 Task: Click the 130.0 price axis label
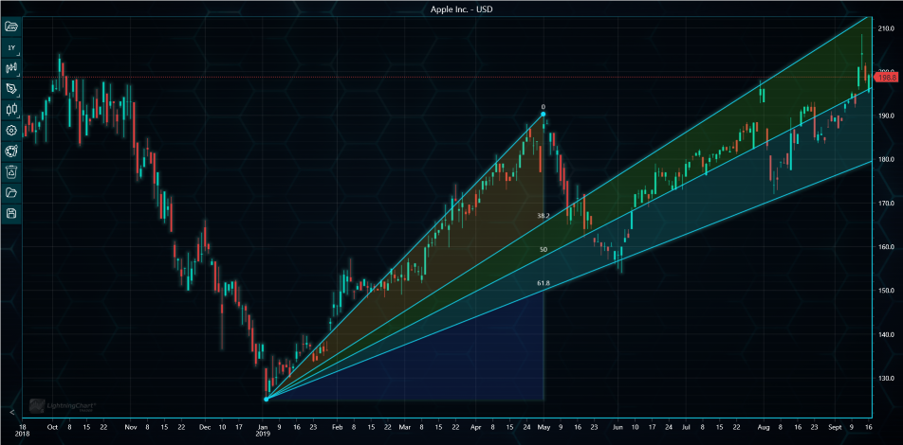[886, 378]
